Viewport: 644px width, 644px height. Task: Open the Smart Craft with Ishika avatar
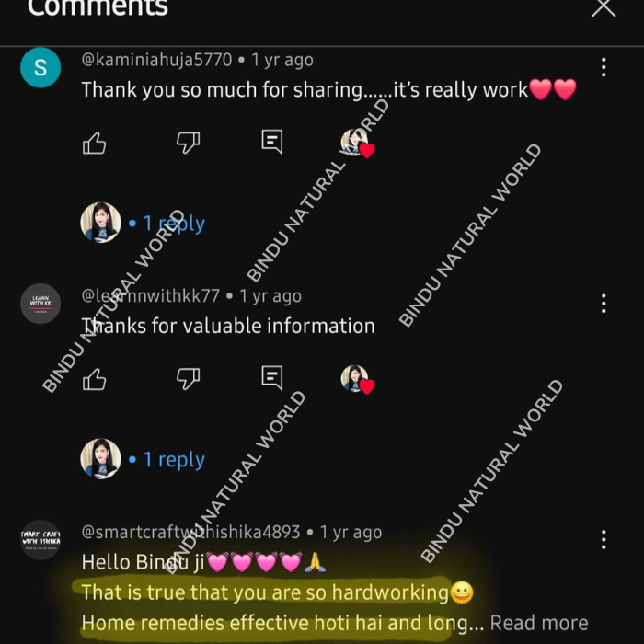[40, 540]
